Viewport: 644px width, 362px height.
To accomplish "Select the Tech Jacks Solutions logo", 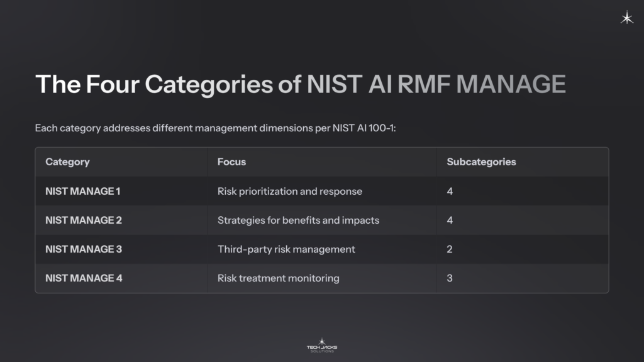I will coord(322,346).
